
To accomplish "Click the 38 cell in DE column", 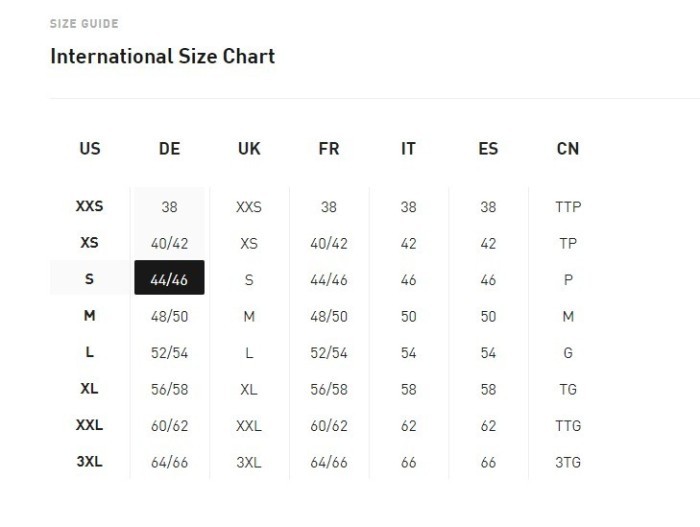I will (x=170, y=207).
